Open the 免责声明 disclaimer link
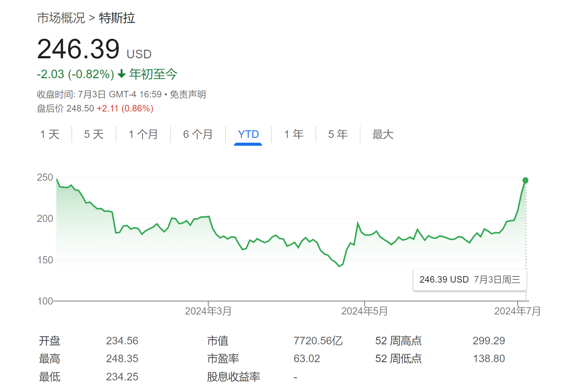Viewport: 564px width, 392px height. [x=188, y=94]
